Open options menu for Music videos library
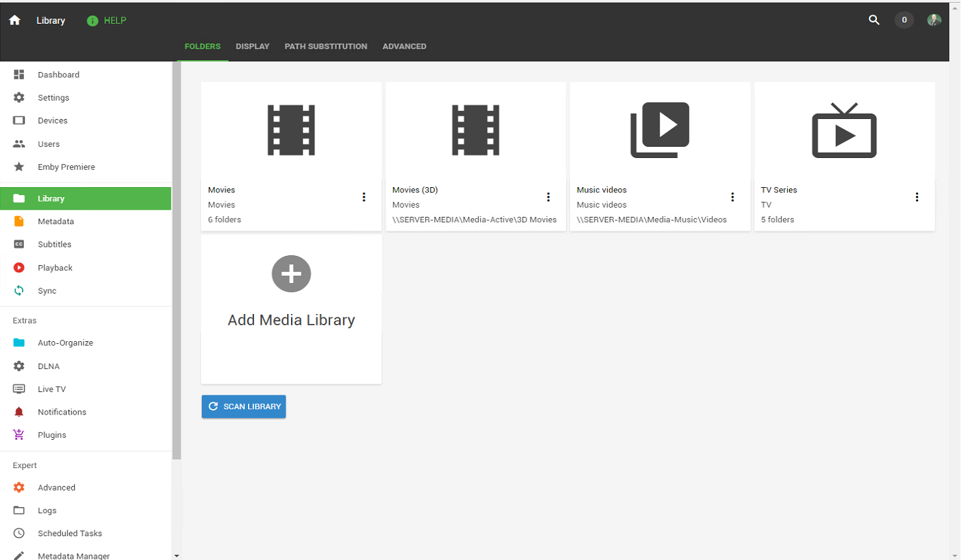This screenshot has width=961, height=560. pos(733,197)
